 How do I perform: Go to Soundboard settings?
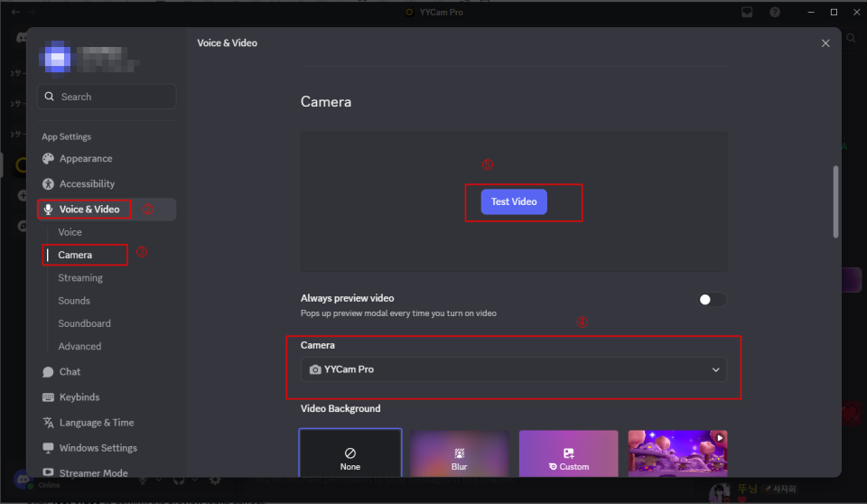point(84,323)
